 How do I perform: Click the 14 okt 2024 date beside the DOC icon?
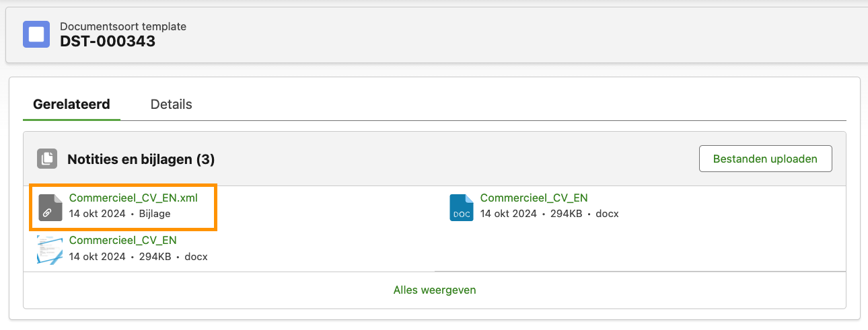click(x=508, y=214)
